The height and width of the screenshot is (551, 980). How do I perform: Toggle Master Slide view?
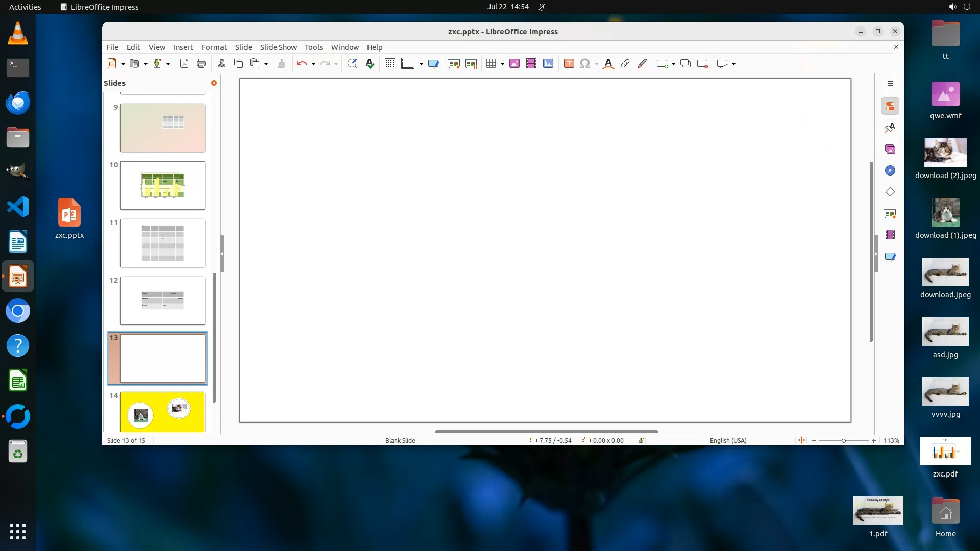pos(433,64)
